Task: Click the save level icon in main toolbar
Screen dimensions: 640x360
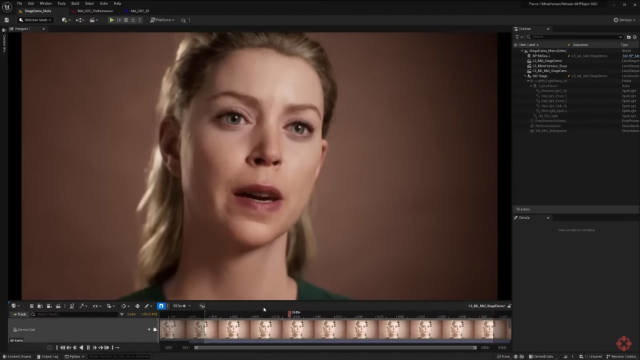Action: click(7, 20)
